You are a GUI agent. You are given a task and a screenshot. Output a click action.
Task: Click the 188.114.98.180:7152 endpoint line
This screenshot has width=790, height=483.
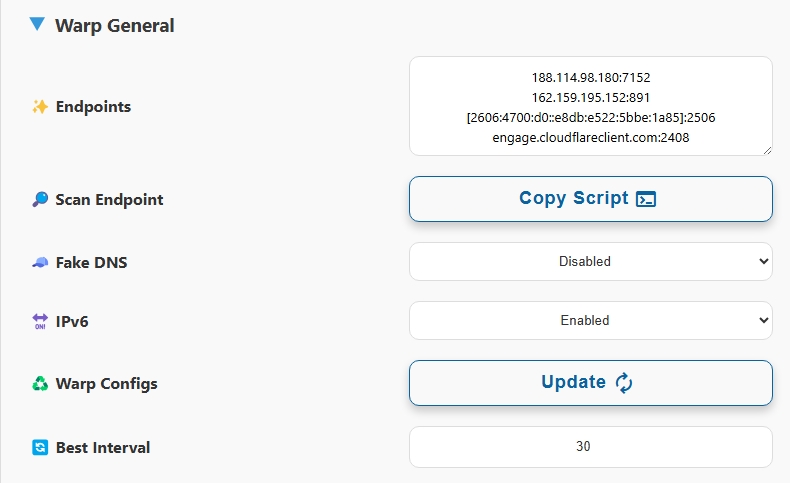pyautogui.click(x=590, y=78)
